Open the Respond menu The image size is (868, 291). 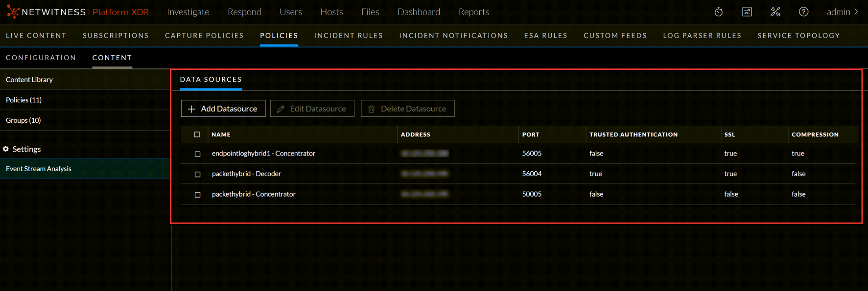tap(244, 12)
